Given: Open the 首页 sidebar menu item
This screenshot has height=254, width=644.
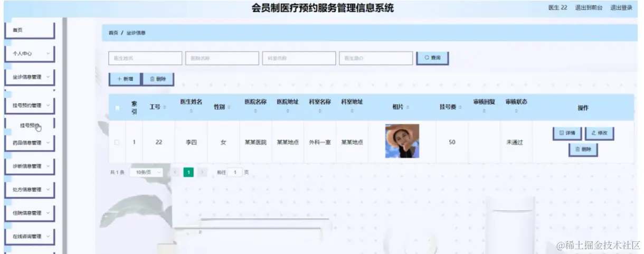Looking at the screenshot, I should pos(30,30).
